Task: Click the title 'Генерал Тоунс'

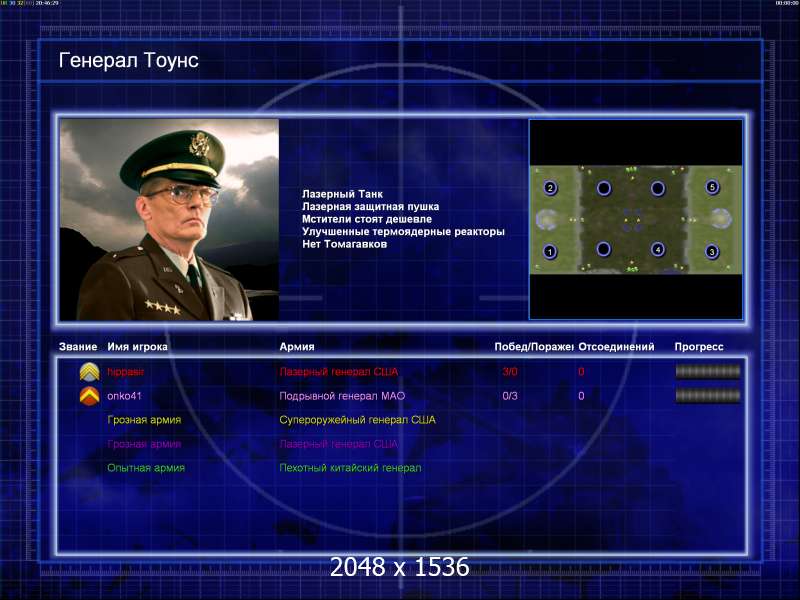Action: tap(129, 60)
